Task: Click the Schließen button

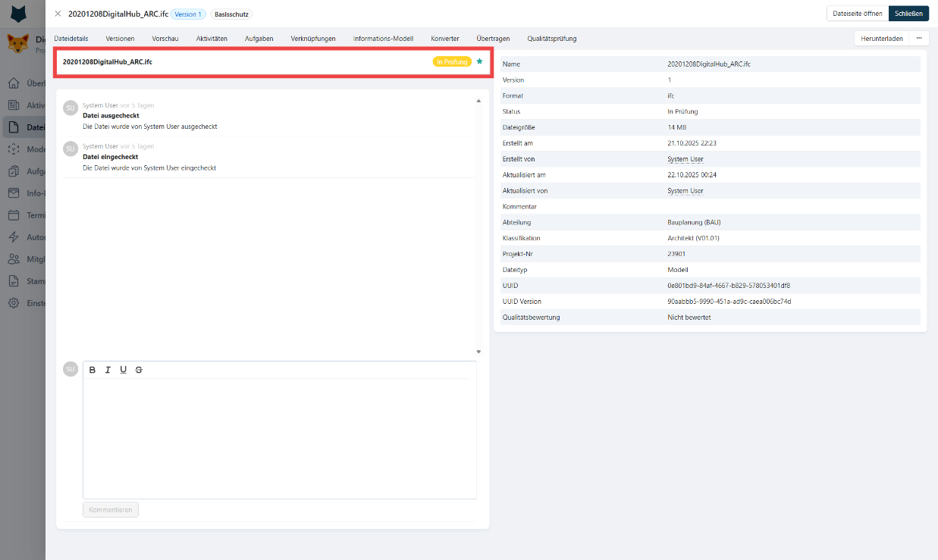Action: pos(908,14)
